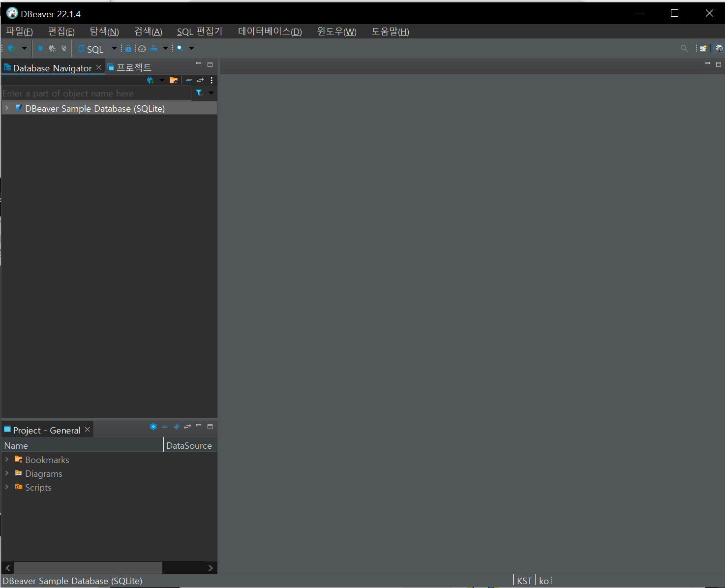
Task: Minimize the Project - General panel
Action: click(x=199, y=426)
